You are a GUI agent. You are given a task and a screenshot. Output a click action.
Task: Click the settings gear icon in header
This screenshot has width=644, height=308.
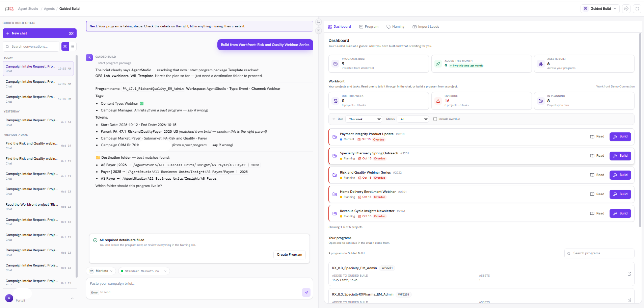(x=626, y=9)
